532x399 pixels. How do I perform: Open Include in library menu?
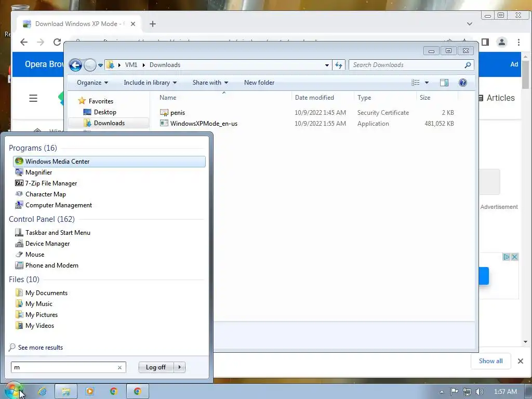tap(150, 83)
